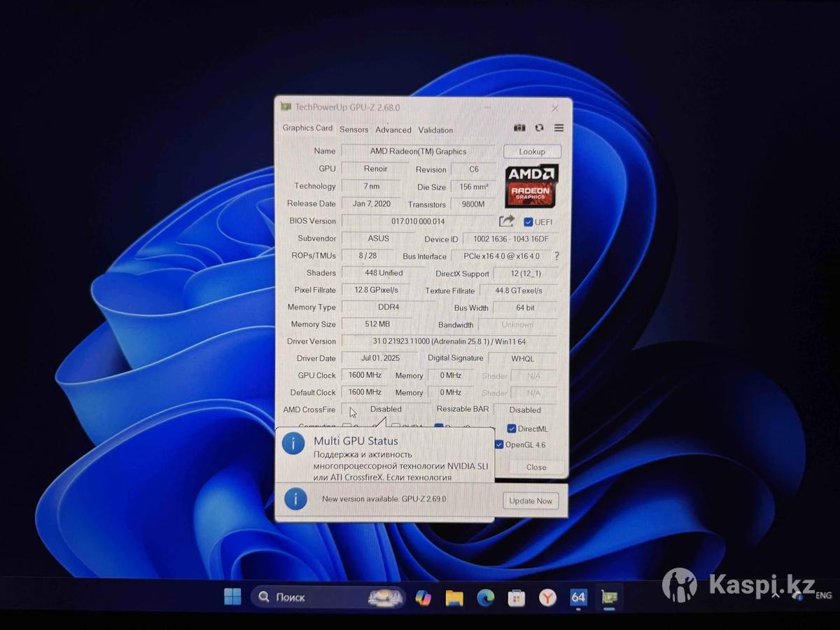Click the Update Now button

531,500
